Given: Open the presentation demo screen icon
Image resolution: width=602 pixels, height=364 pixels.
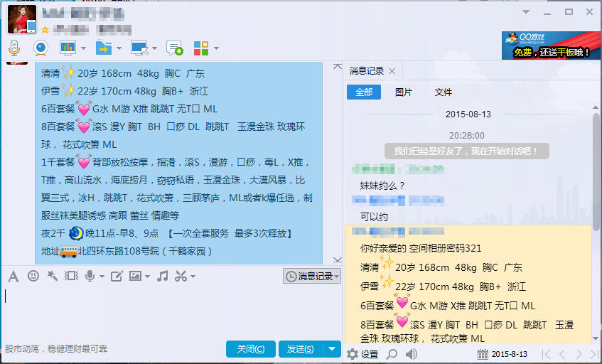Looking at the screenshot, I should (68, 48).
